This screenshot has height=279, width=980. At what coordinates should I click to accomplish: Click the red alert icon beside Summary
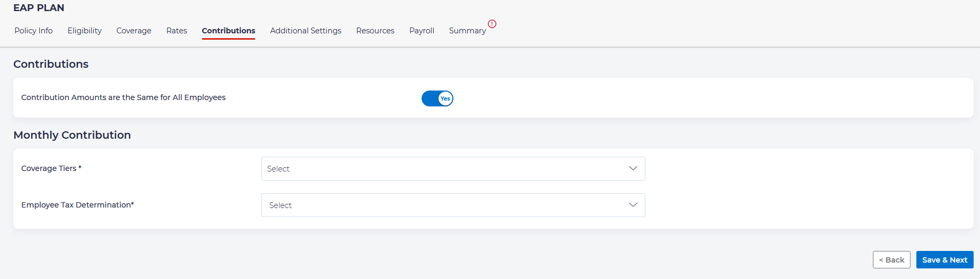pyautogui.click(x=492, y=24)
